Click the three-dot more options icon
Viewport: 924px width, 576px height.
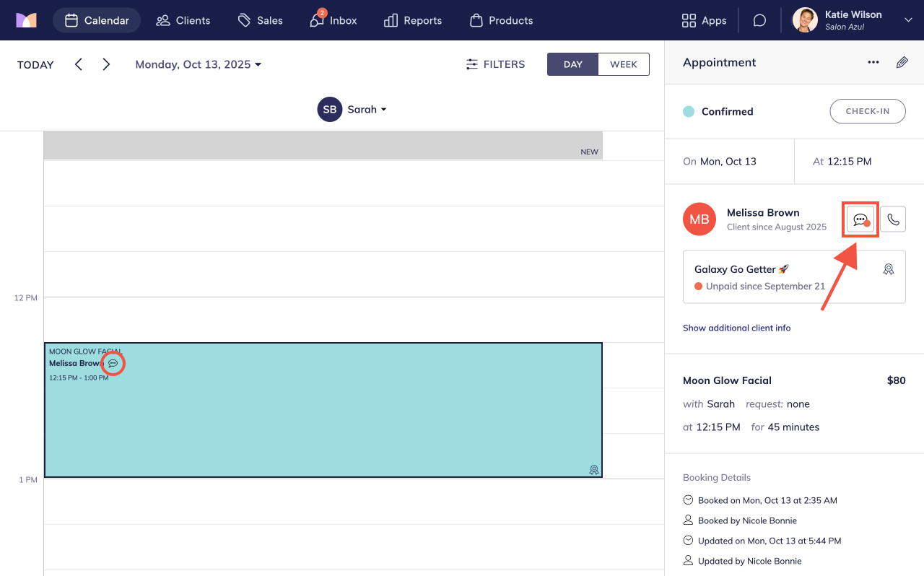(873, 63)
